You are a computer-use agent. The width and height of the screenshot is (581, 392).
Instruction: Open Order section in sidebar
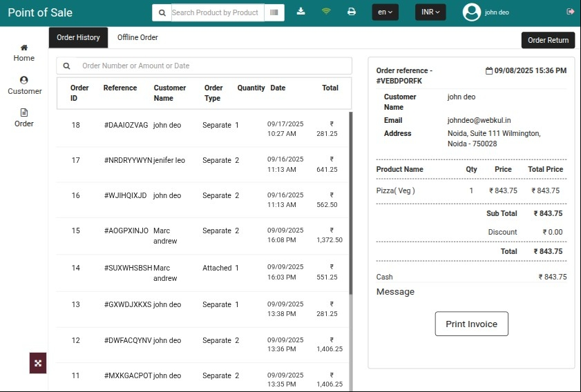point(24,118)
